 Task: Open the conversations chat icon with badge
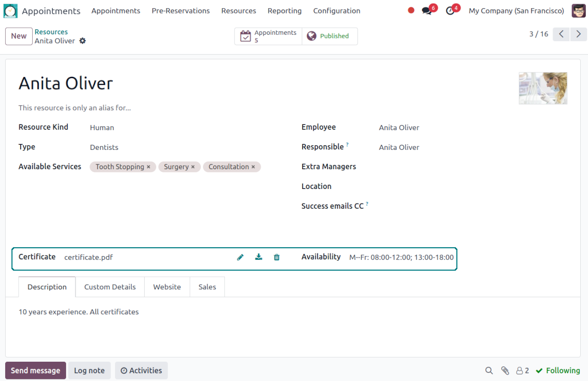pos(427,11)
